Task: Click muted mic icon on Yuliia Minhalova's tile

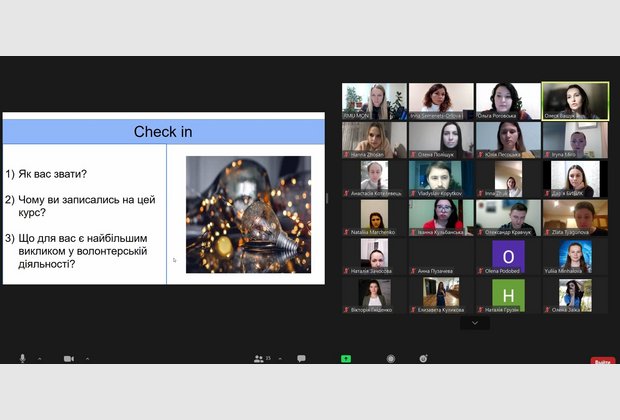Action: (x=546, y=271)
